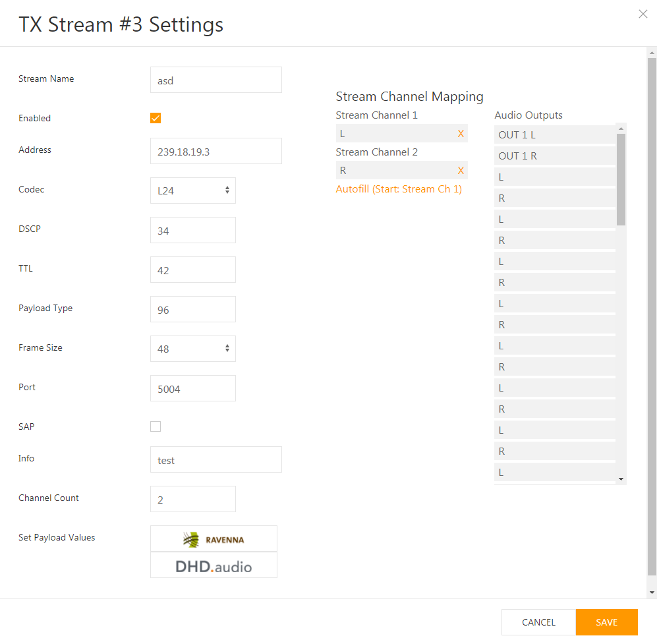Disable the Enabled checkbox
The image size is (657, 644).
coord(156,118)
